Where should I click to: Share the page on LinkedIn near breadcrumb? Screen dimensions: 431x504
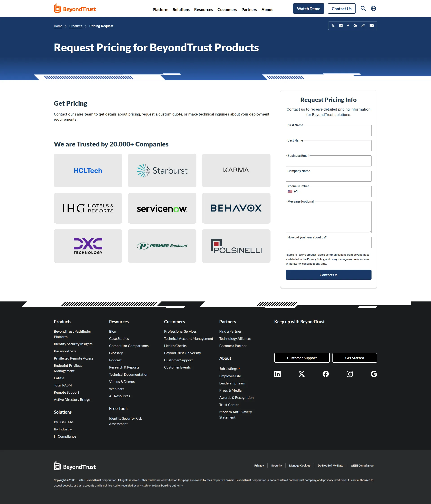[341, 26]
